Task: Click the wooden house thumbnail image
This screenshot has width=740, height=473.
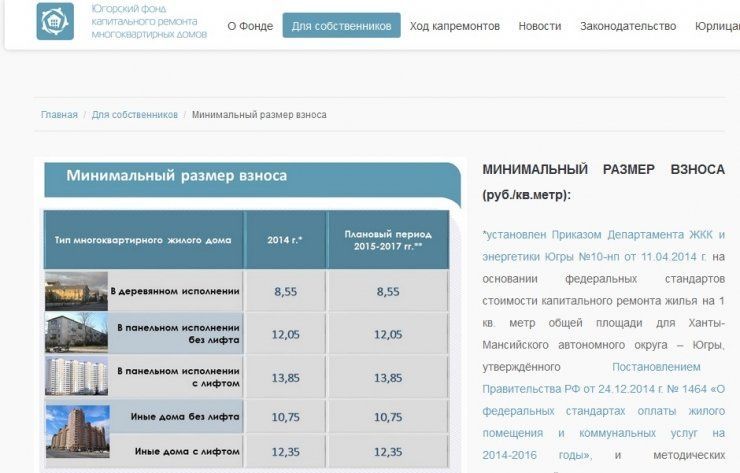Action: [x=76, y=291]
